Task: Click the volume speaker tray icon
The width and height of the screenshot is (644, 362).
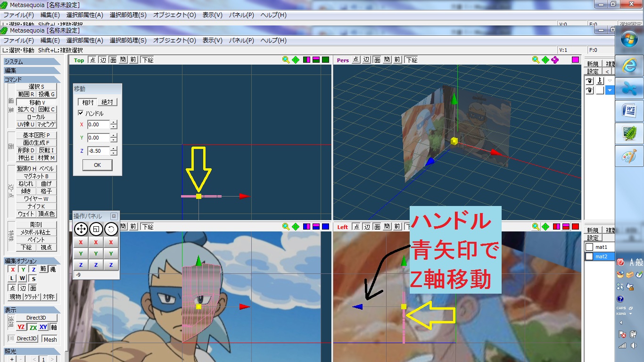Action: (x=633, y=346)
